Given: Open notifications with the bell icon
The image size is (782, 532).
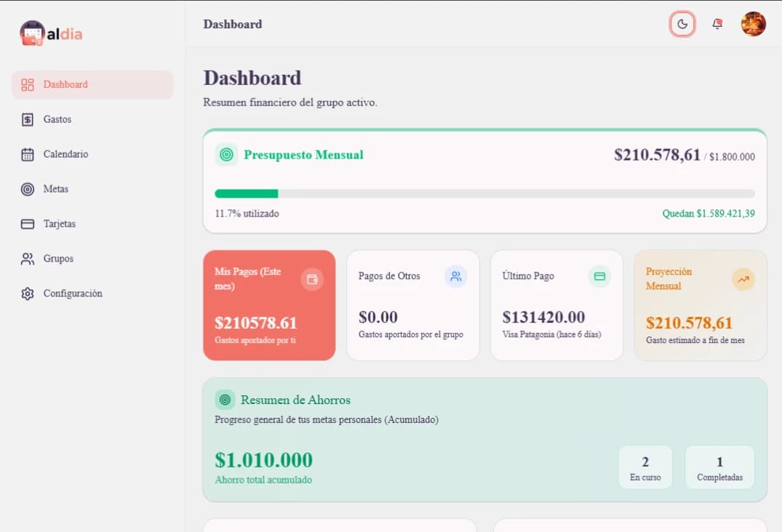Looking at the screenshot, I should click(x=717, y=24).
